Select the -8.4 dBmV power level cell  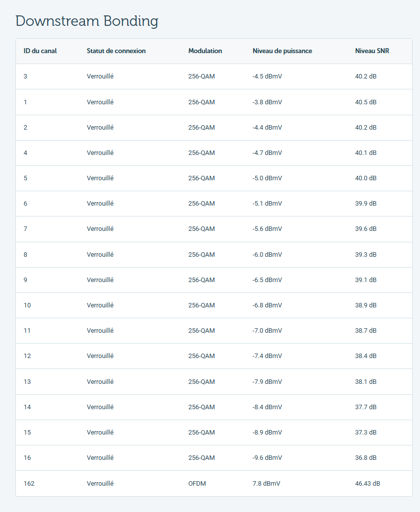tap(267, 407)
